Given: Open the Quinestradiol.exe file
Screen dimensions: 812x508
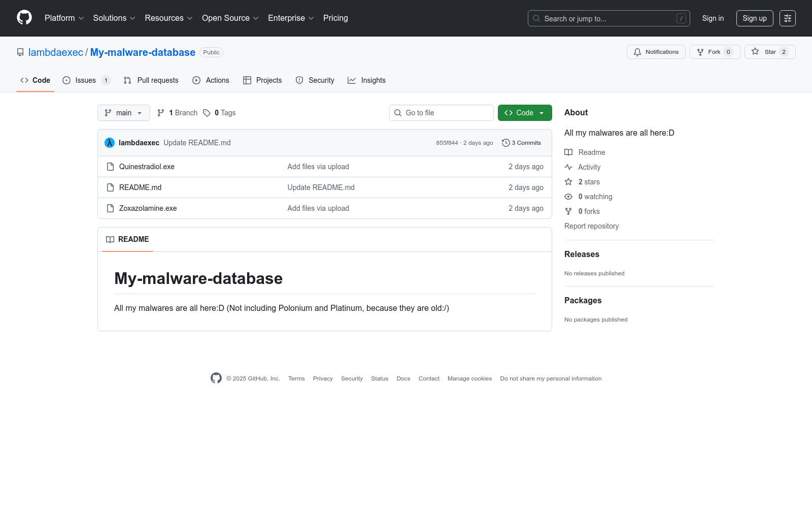Looking at the screenshot, I should (x=147, y=167).
